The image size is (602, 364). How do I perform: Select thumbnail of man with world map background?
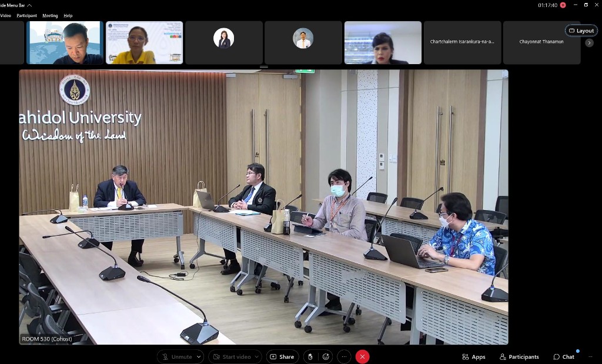65,42
